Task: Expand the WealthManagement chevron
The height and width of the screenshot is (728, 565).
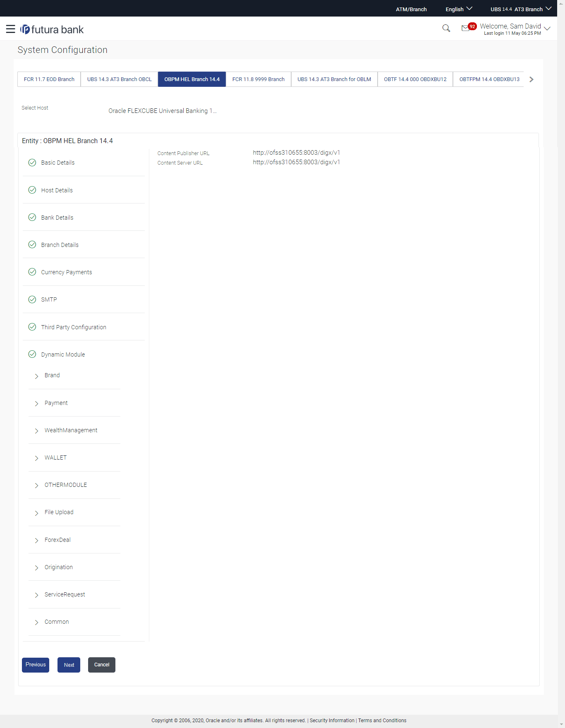Action: 36,431
